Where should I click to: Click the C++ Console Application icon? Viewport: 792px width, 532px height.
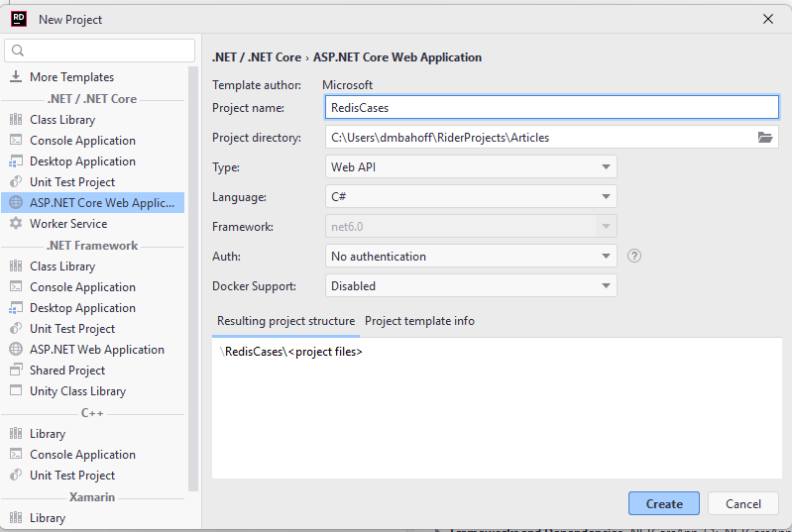pyautogui.click(x=16, y=455)
